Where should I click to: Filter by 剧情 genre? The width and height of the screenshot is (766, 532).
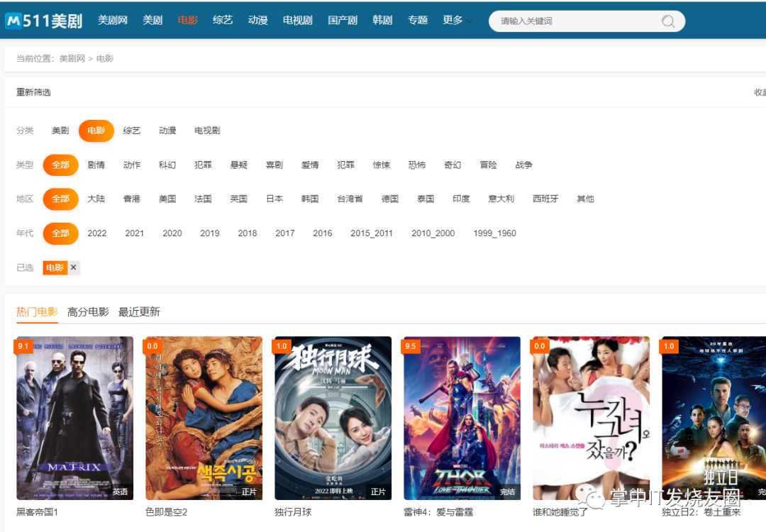point(96,165)
